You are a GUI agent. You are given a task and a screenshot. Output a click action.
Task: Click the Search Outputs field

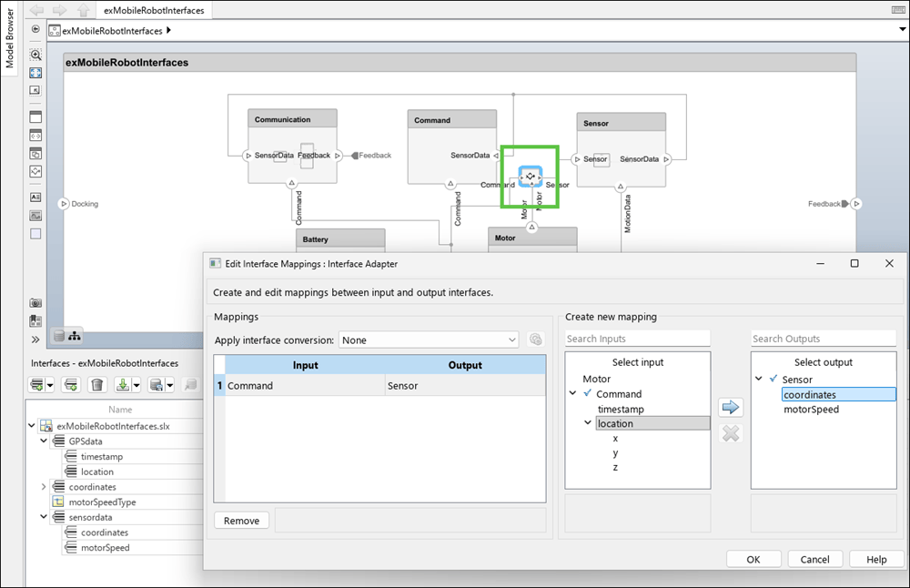(x=824, y=339)
